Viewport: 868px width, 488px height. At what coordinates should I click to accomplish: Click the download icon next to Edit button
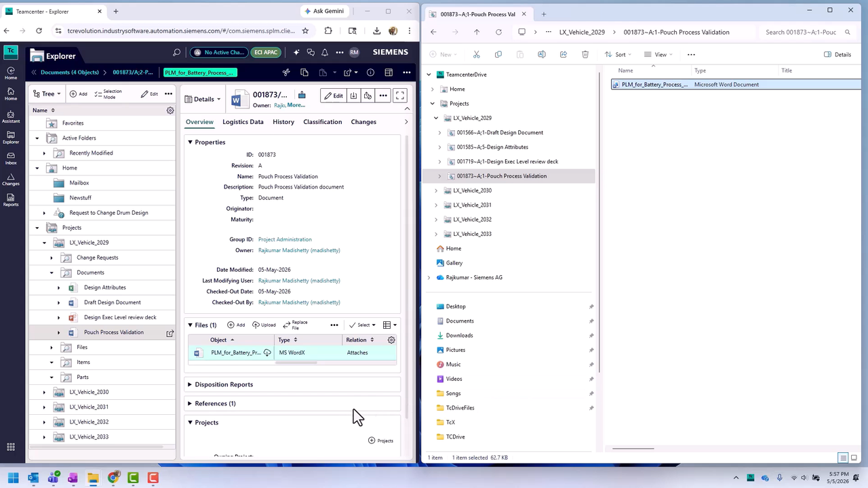click(x=353, y=96)
